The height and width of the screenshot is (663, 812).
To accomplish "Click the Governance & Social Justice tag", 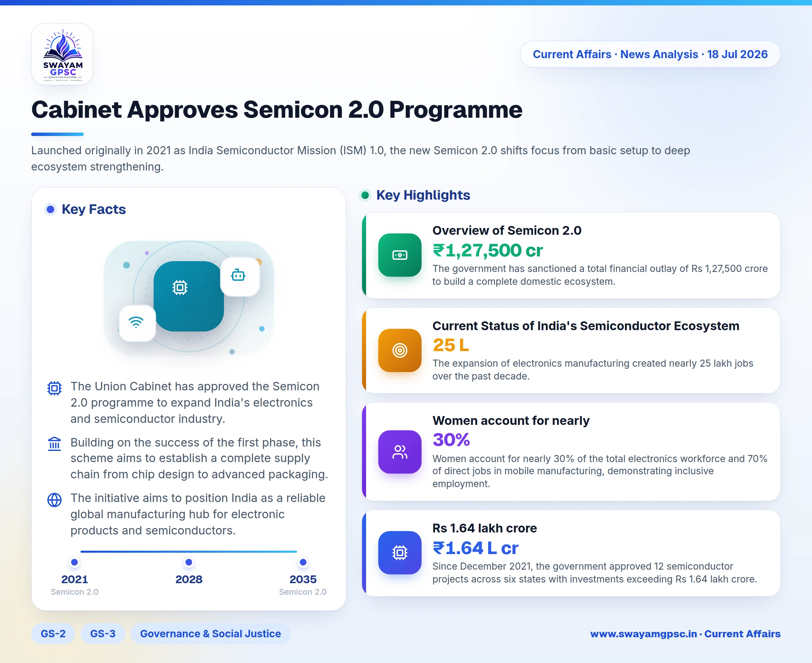I will (x=210, y=634).
